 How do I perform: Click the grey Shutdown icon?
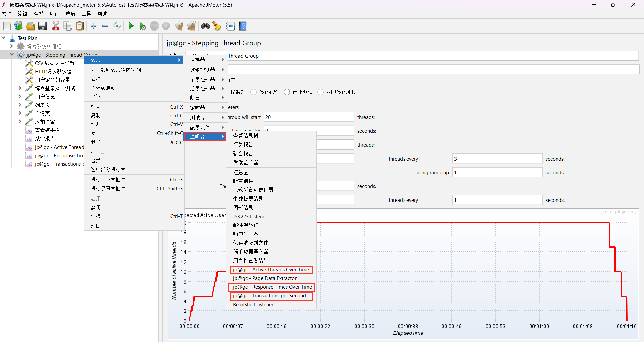click(166, 26)
